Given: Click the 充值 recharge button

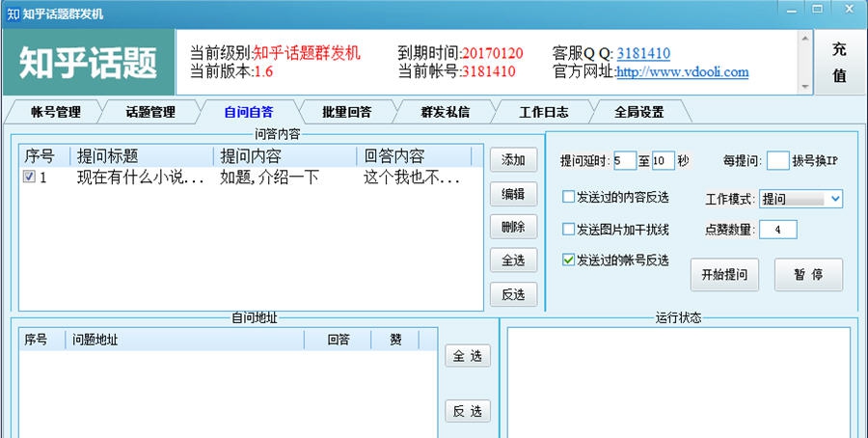Looking at the screenshot, I should click(839, 62).
